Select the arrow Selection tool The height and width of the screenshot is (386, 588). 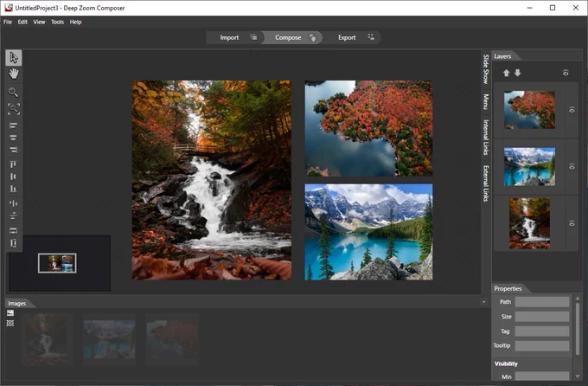tap(14, 58)
